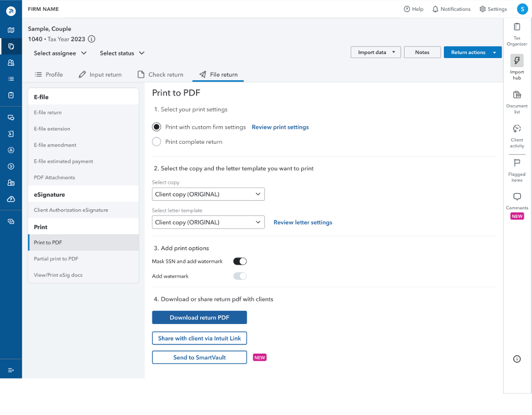Open Flagged items flag icon
Screen dimensions: 532x415
517,163
